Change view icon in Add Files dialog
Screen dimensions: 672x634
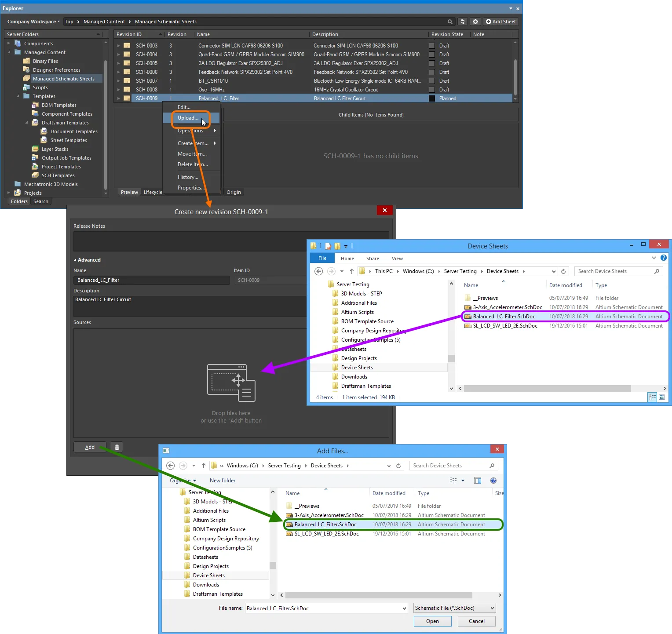point(453,481)
